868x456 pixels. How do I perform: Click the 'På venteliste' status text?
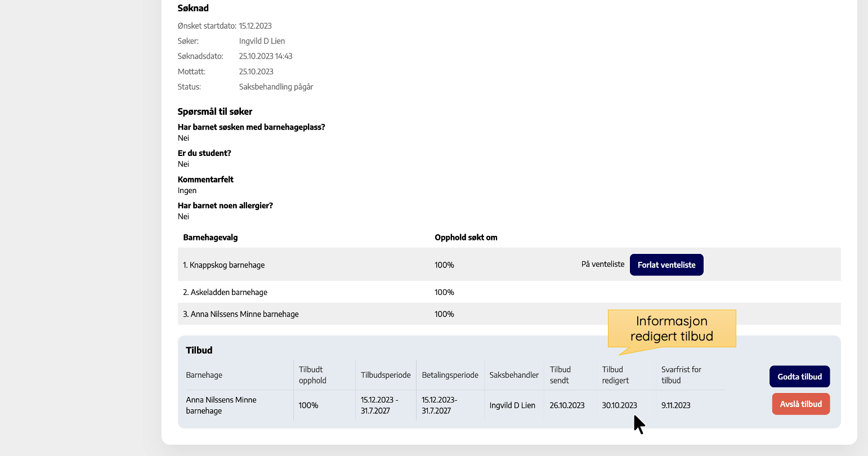tap(603, 264)
